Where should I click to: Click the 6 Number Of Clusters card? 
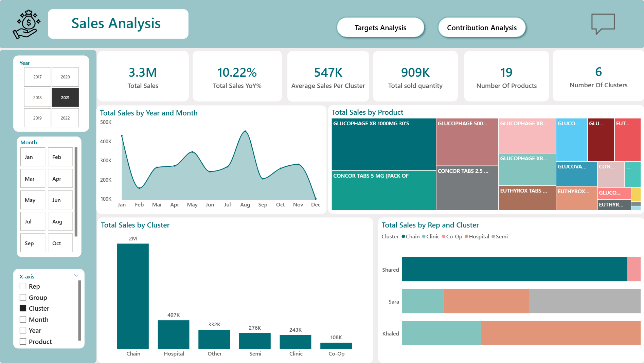tap(598, 76)
